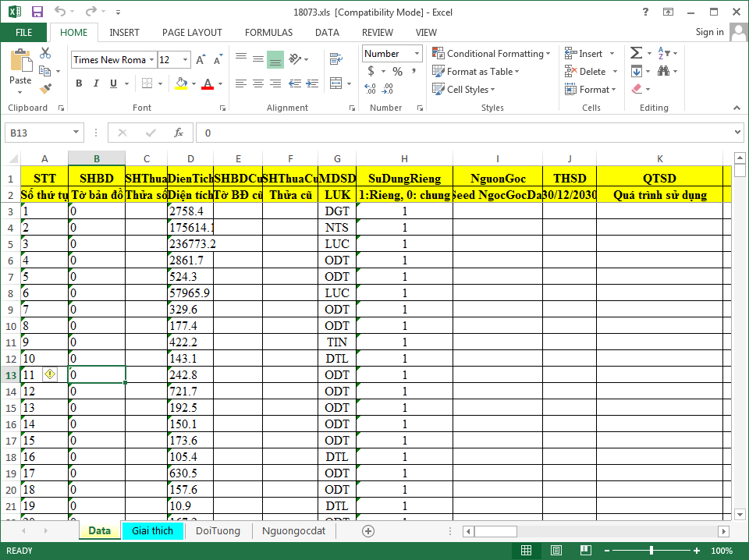This screenshot has width=749, height=560.
Task: Open the Name Box dropdown arrow
Action: click(76, 133)
